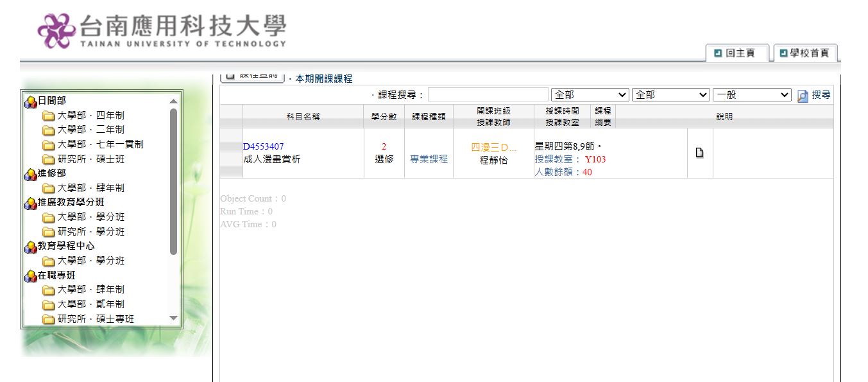868x382 pixels.
Task: Click in the 課程搜尋 text field
Action: pyautogui.click(x=488, y=94)
